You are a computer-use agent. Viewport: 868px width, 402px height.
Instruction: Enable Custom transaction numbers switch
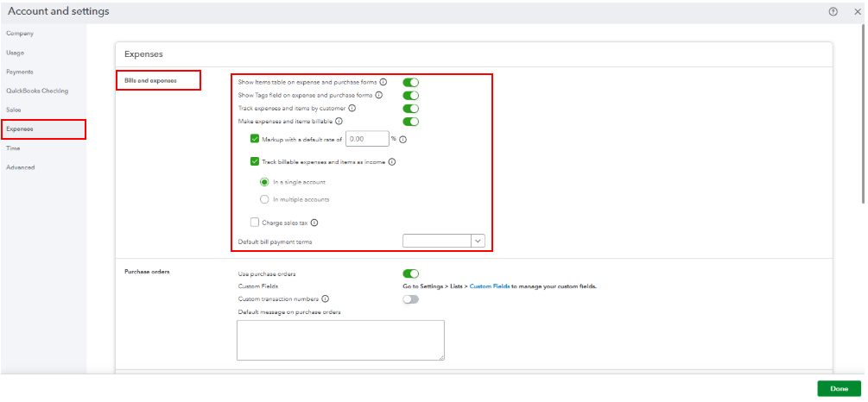point(411,299)
